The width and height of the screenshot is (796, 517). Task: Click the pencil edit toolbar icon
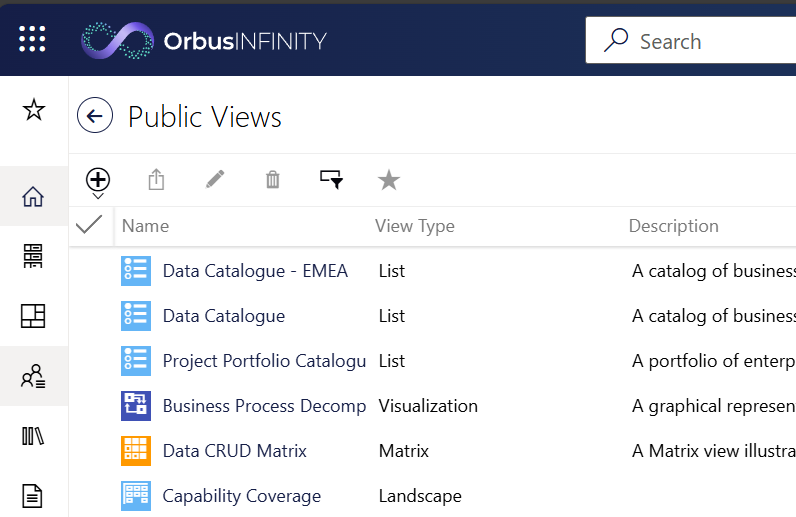(215, 179)
